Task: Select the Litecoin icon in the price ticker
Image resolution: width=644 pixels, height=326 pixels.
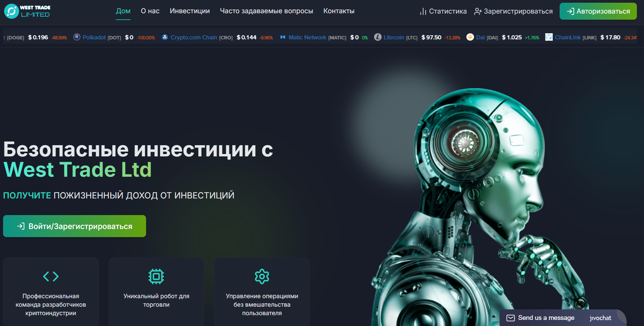Action: click(378, 37)
